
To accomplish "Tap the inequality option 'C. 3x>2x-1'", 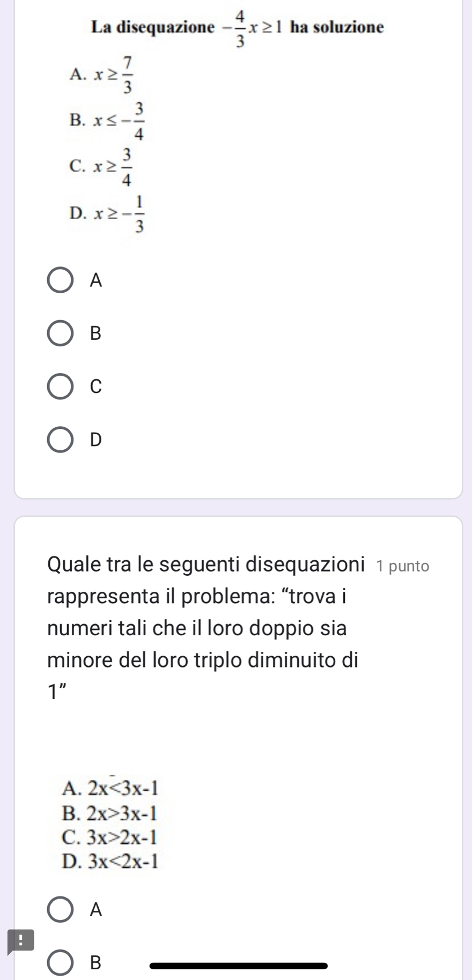I will pyautogui.click(x=110, y=837).
